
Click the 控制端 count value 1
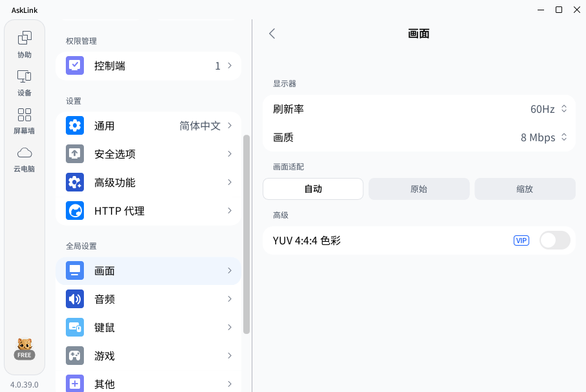[217, 66]
